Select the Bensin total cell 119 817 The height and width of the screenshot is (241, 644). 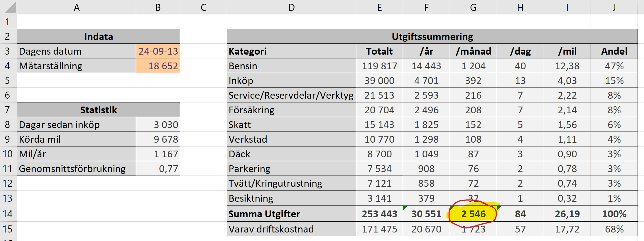click(x=379, y=66)
